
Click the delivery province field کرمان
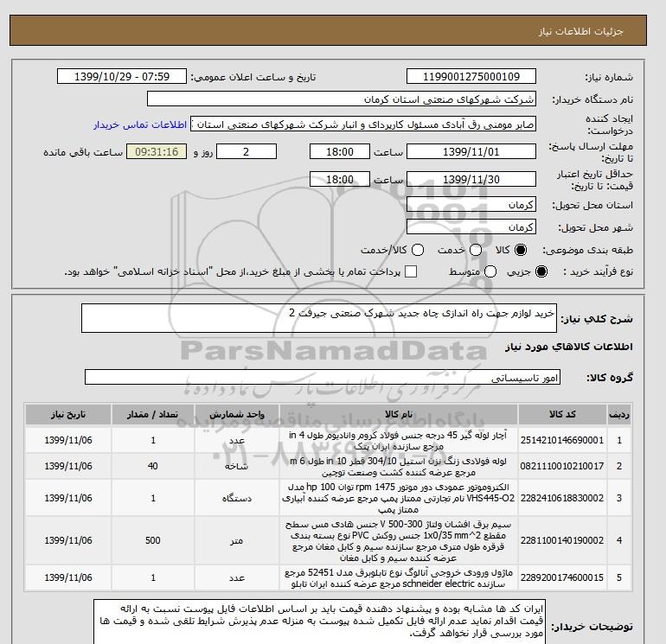pos(471,205)
